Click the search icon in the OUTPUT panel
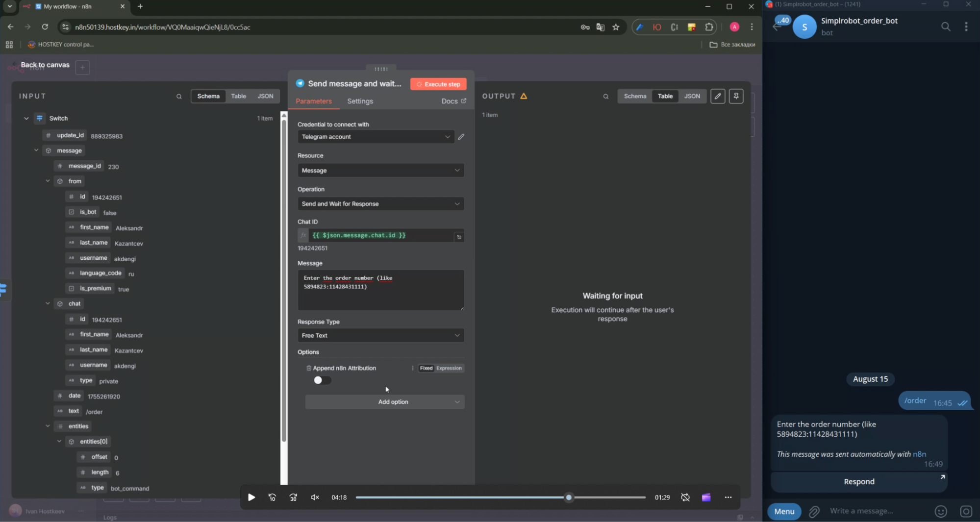This screenshot has width=980, height=522. pos(606,97)
